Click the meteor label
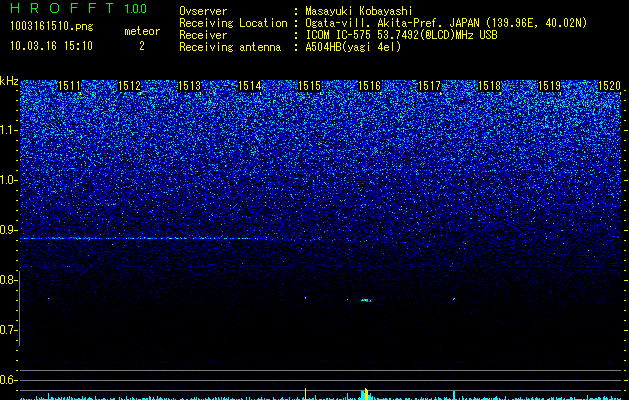This screenshot has height=400, width=629. 142,31
